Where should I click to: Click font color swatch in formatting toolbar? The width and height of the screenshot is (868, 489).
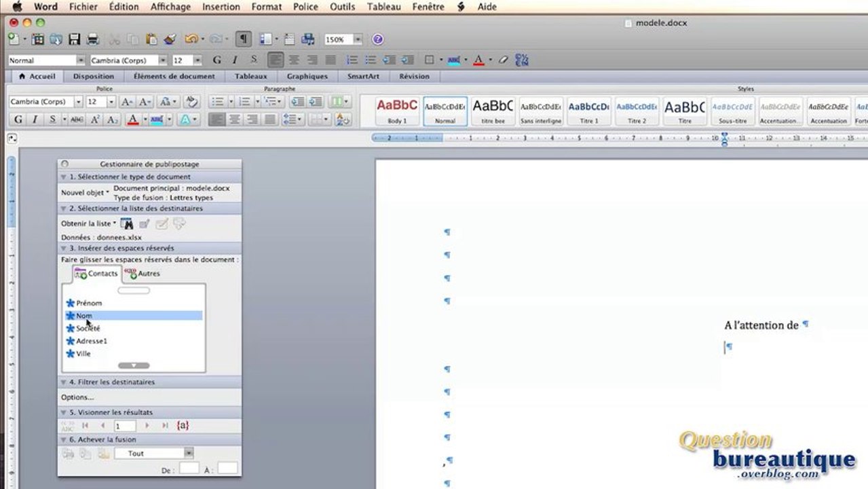click(x=478, y=60)
